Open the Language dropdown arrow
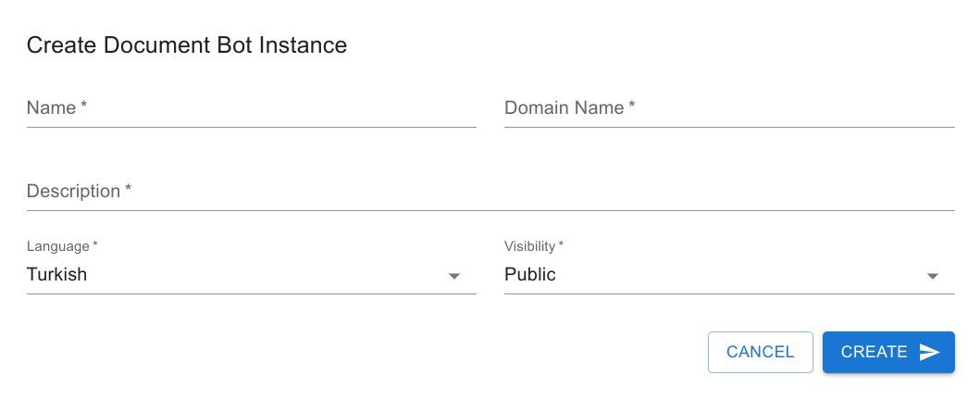The width and height of the screenshot is (980, 399). pyautogui.click(x=454, y=276)
